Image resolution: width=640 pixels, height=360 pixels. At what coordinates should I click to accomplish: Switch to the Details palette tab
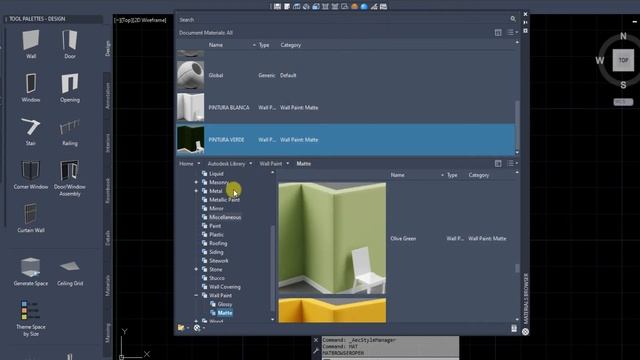tap(108, 238)
